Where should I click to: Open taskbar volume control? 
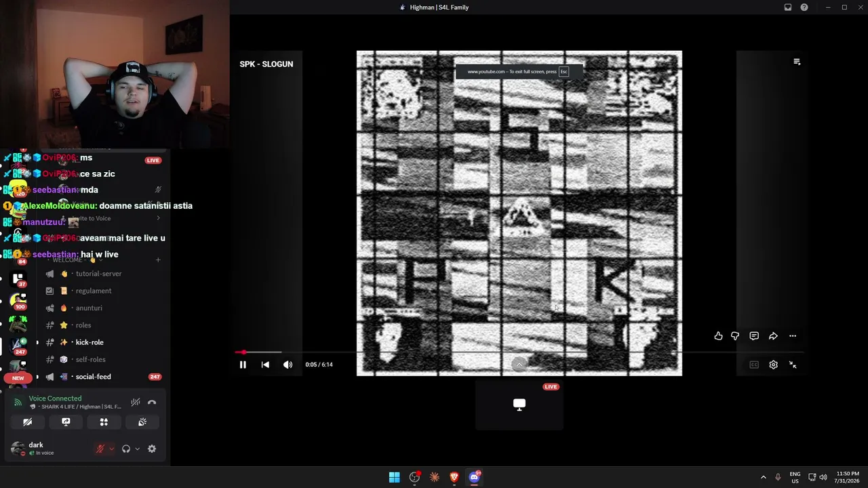(x=823, y=477)
